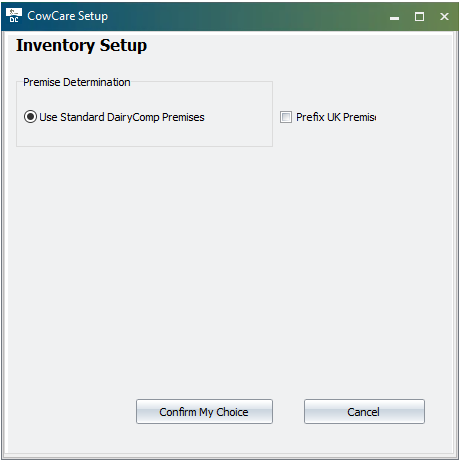
Task: Enable the Prefix UK Premise checkbox
Action: click(x=286, y=117)
